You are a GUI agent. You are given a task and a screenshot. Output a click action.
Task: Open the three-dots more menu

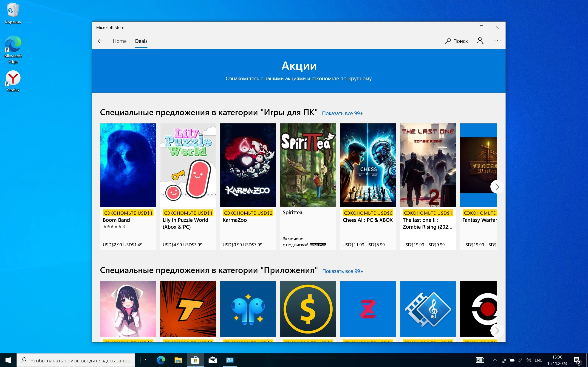click(x=497, y=40)
